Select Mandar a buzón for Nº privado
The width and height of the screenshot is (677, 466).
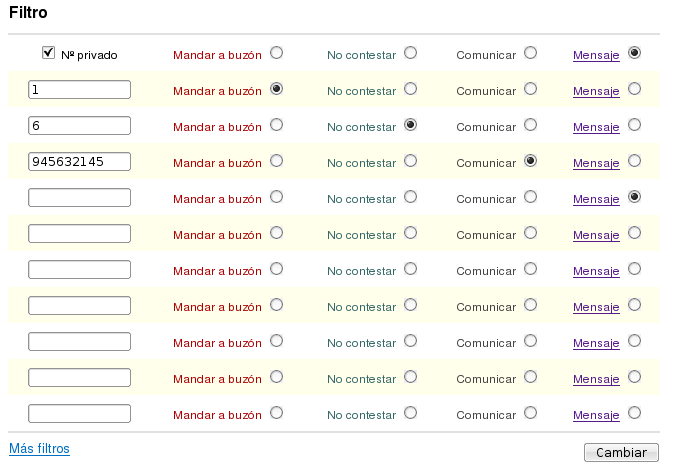276,52
